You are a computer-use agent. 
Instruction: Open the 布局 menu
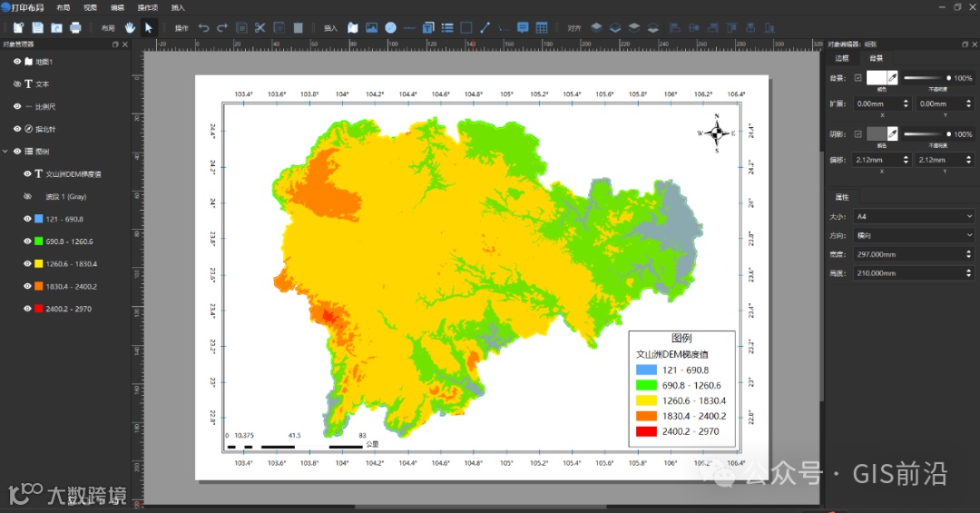pyautogui.click(x=64, y=7)
